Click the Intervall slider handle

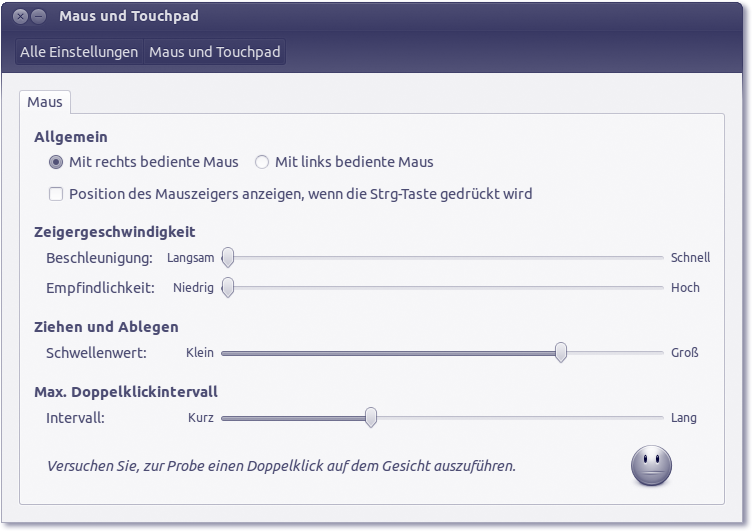[371, 418]
